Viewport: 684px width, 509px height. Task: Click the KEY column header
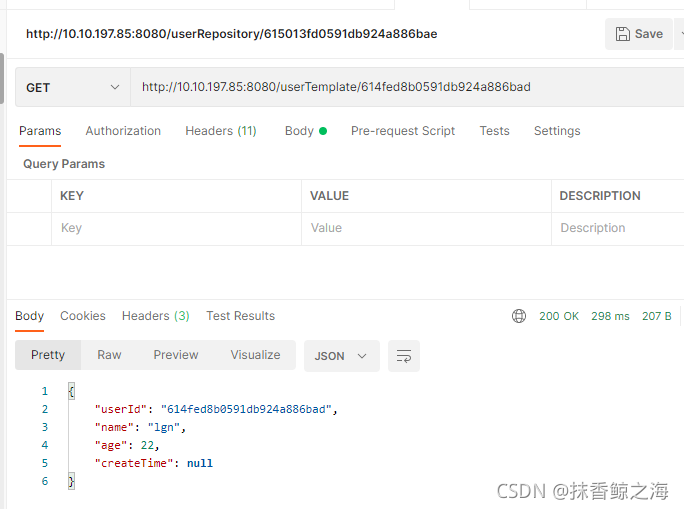click(72, 196)
